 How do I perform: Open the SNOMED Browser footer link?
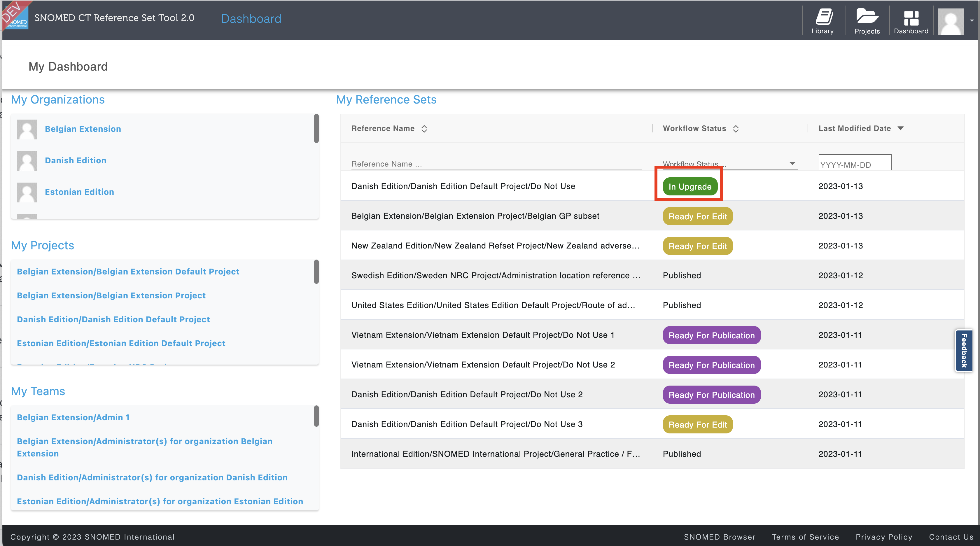[720, 537]
